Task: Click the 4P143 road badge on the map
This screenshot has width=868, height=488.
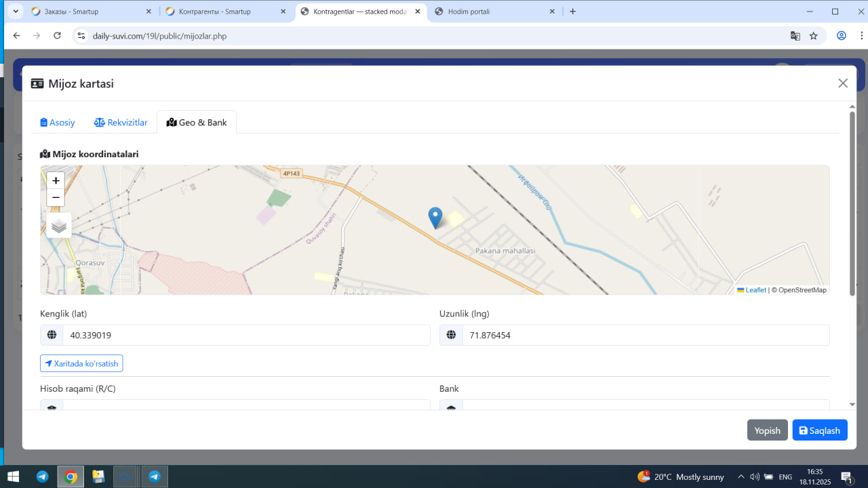Action: tap(291, 174)
